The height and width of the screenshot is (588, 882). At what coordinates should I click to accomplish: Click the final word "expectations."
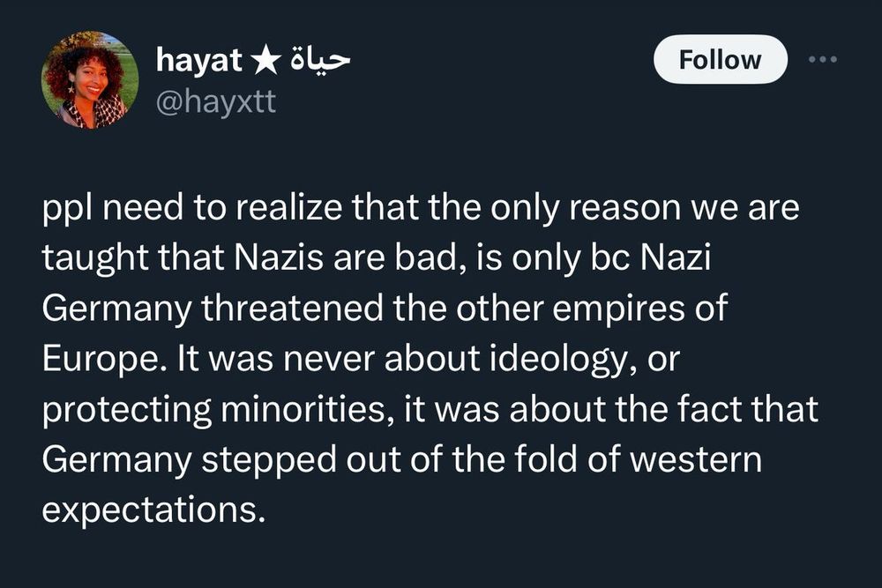153,510
